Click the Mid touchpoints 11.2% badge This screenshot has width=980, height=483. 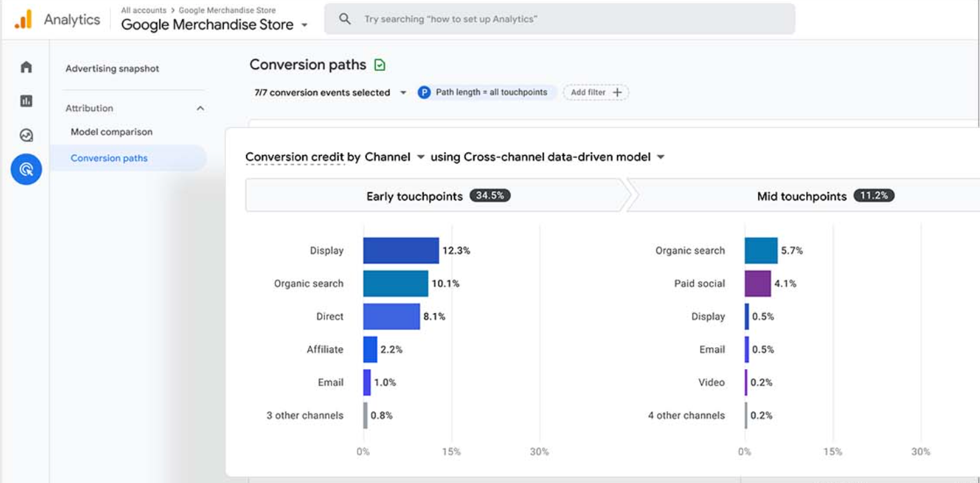pos(874,195)
